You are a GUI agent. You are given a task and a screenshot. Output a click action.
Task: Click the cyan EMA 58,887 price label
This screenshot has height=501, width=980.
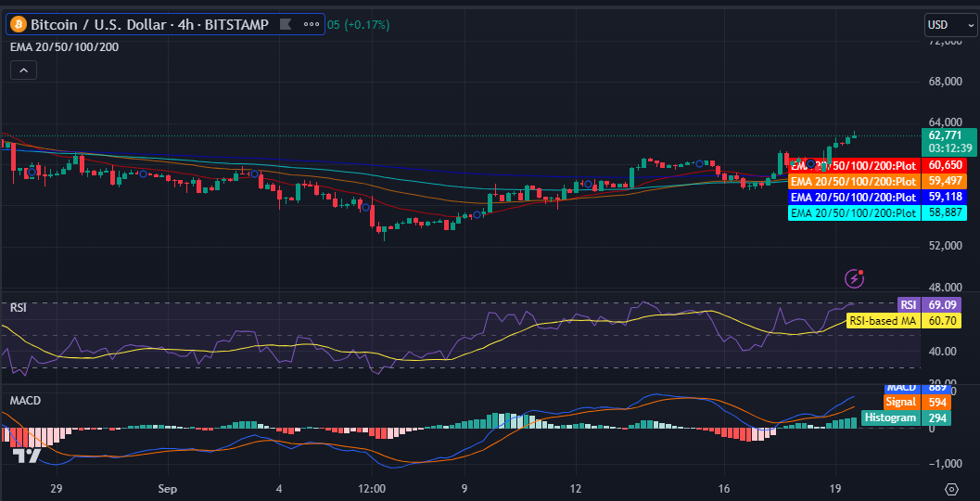point(946,213)
